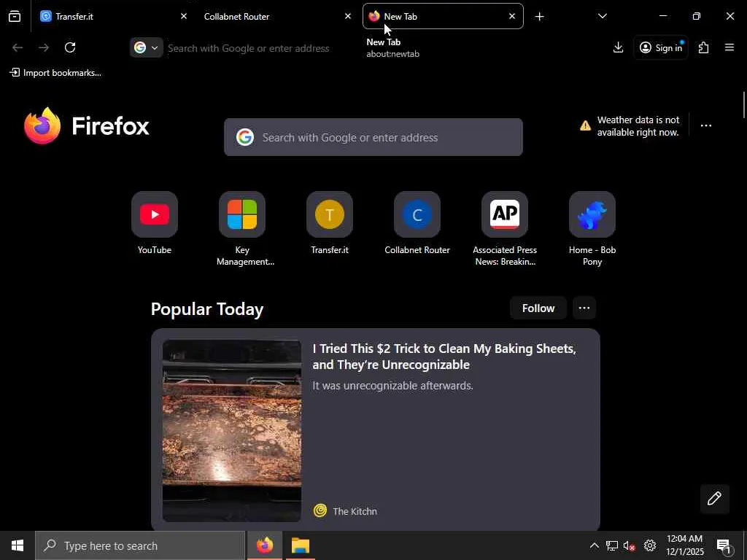Open the Home - Bob Pony shortcut
The width and height of the screenshot is (747, 560).
point(592,214)
